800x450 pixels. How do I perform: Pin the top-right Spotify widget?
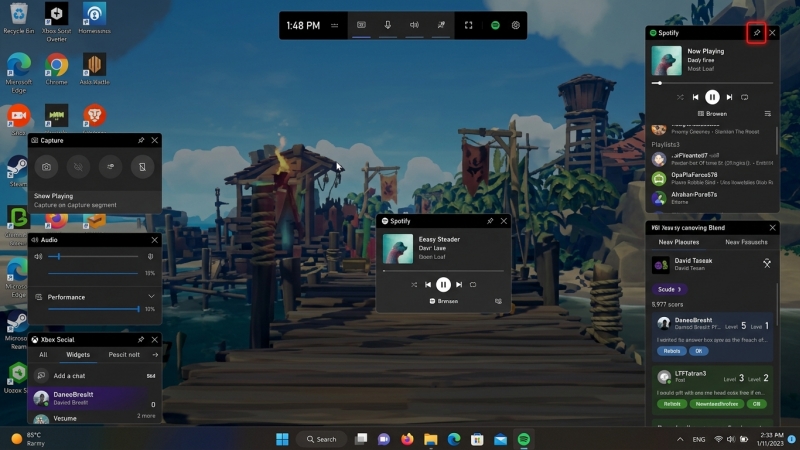[757, 33]
